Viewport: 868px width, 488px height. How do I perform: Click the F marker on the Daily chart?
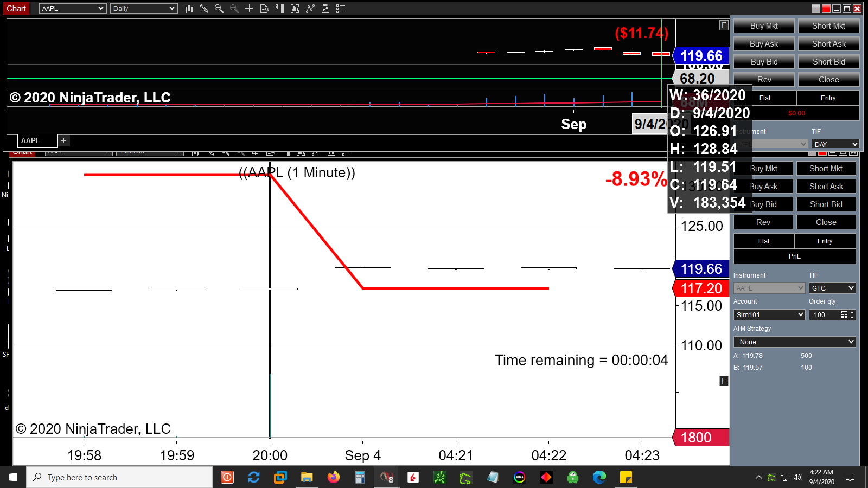[724, 25]
